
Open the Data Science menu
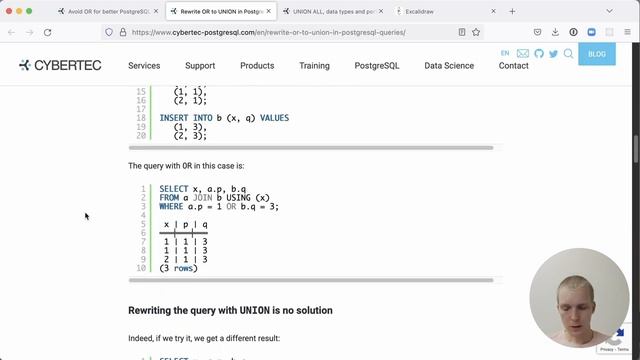[449, 66]
